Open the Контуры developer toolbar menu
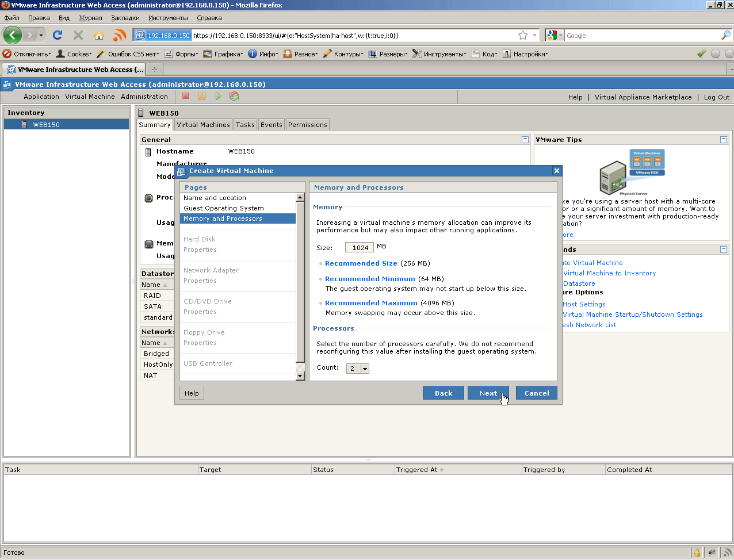 343,54
